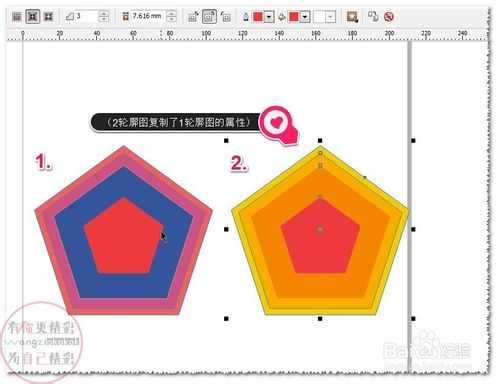
Task: Increase contour offset with up arrow
Action: (x=171, y=13)
